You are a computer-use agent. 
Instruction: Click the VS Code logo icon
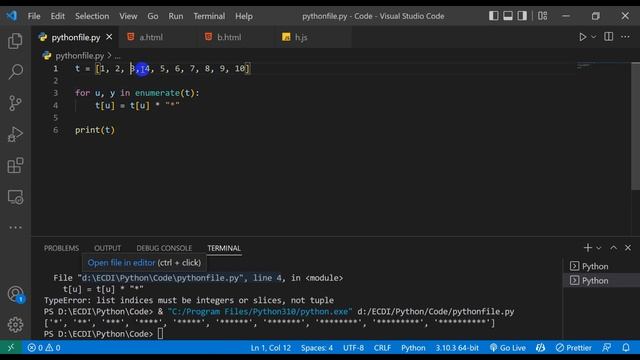point(11,16)
